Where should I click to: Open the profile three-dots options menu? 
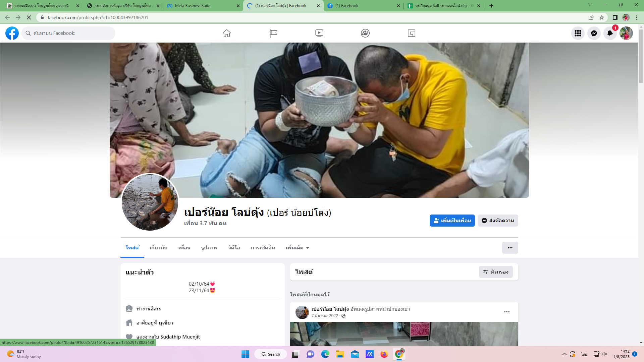tap(510, 248)
